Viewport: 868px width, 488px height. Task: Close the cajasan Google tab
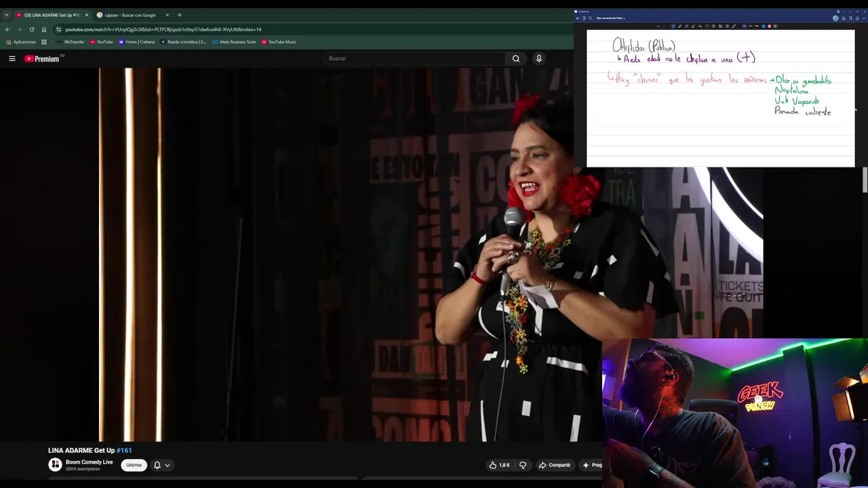click(167, 15)
